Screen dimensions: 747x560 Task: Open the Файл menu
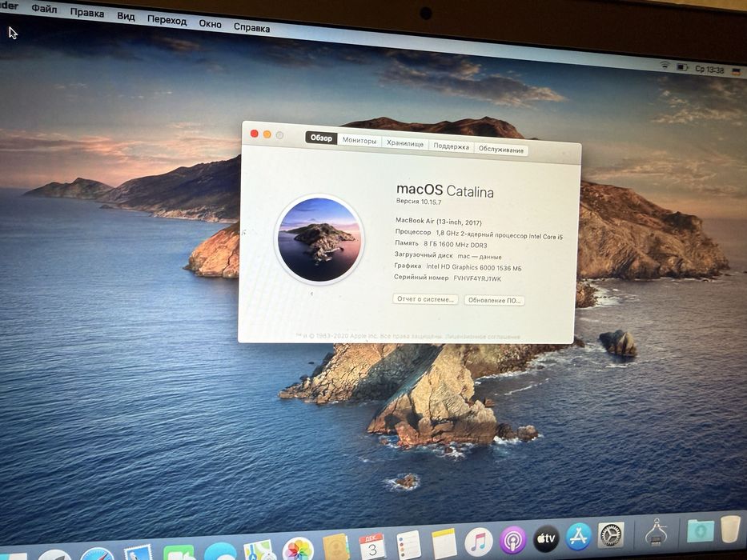[44, 9]
